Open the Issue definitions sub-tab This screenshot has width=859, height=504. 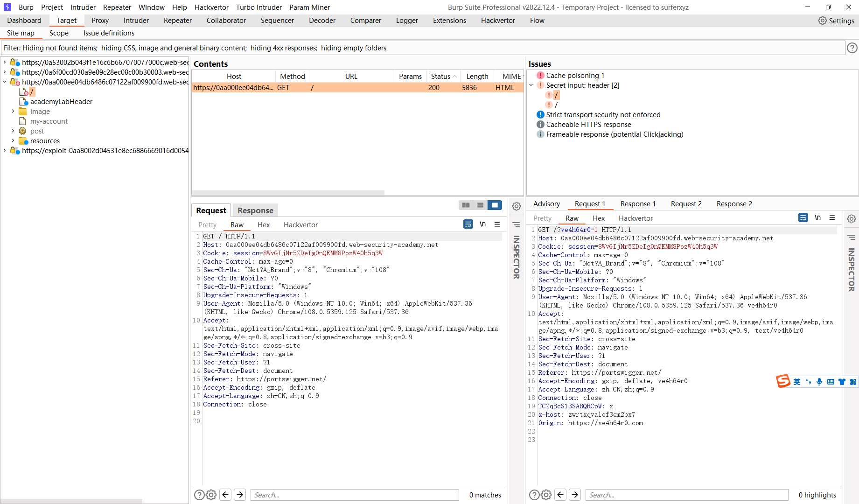pyautogui.click(x=109, y=33)
